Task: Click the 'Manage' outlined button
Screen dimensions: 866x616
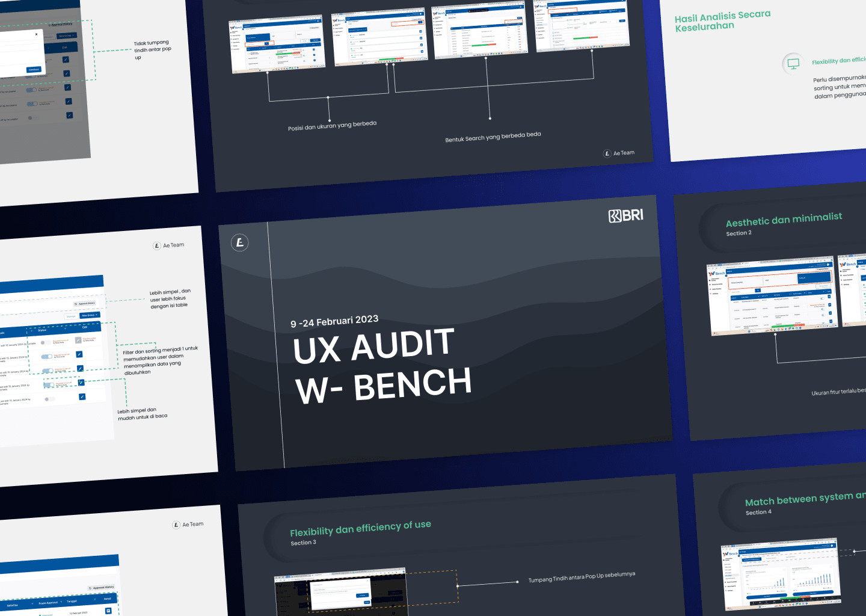Action: coord(71,316)
